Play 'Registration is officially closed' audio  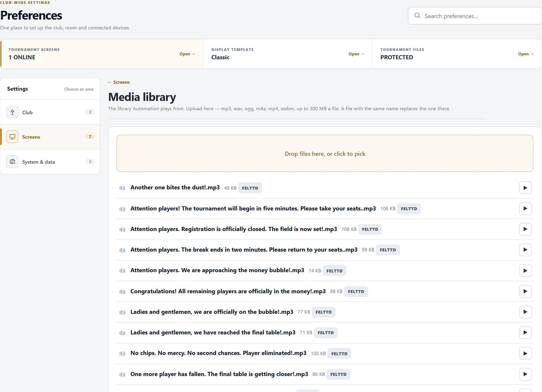click(x=525, y=229)
